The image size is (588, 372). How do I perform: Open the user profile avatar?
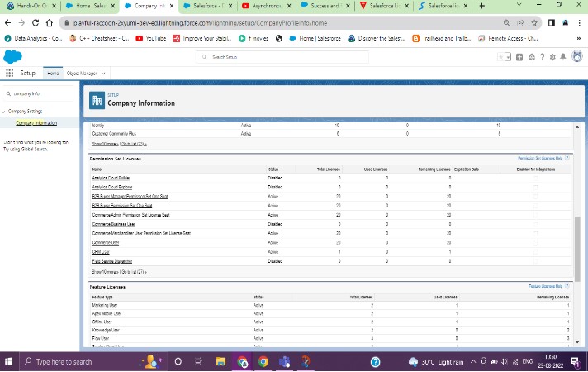coord(576,57)
